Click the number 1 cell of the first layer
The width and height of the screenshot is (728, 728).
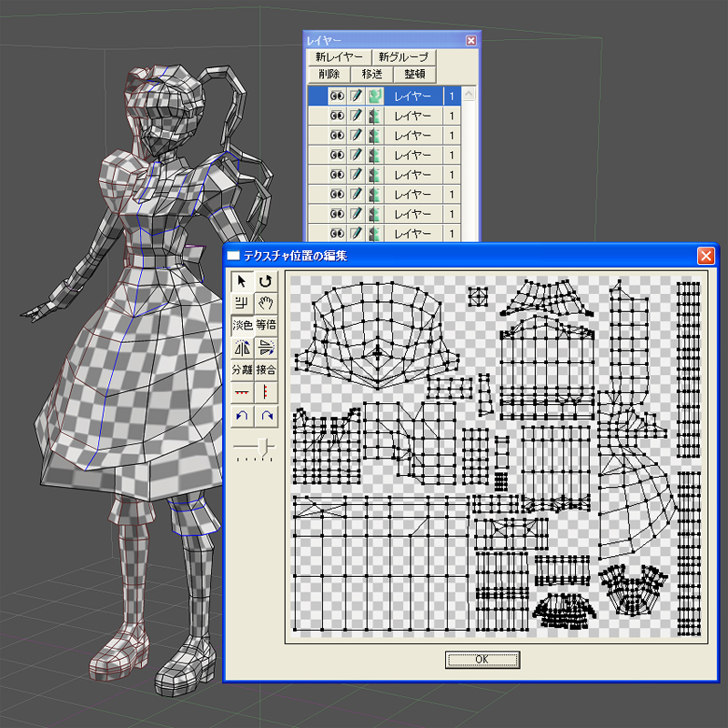pos(451,96)
